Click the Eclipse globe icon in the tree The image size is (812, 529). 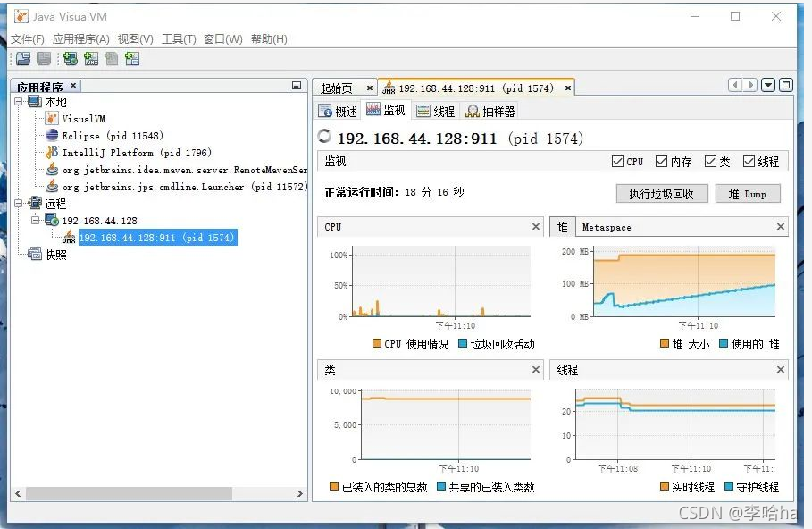tap(52, 135)
